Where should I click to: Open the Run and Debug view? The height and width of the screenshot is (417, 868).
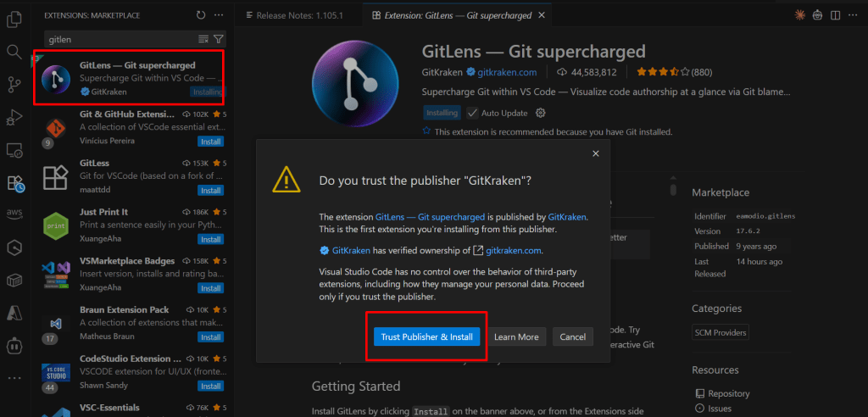pyautogui.click(x=14, y=117)
